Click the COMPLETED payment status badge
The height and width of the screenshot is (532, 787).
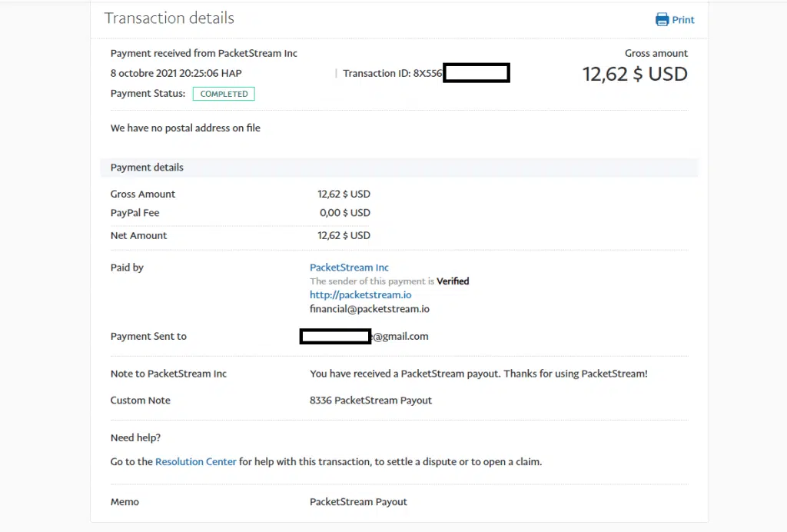[224, 94]
